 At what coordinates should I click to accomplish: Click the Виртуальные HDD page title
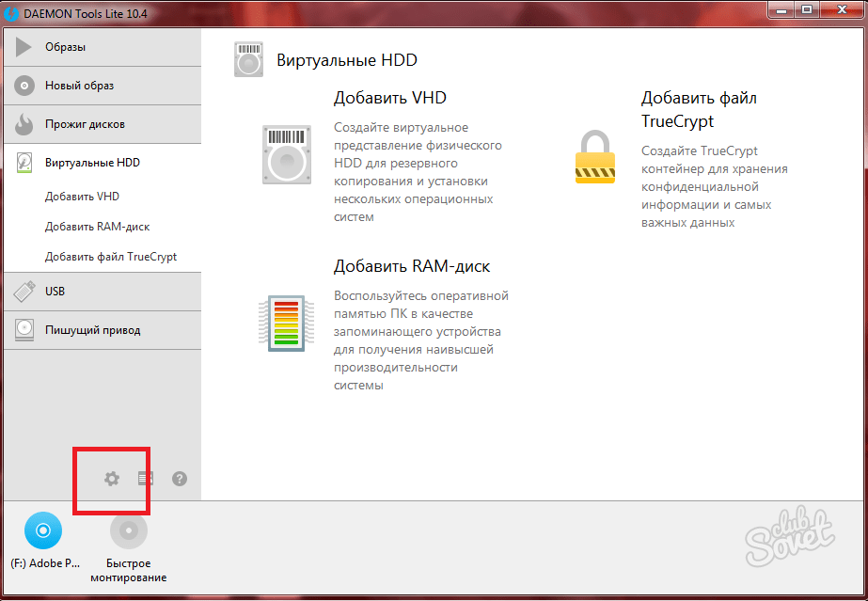coord(347,60)
